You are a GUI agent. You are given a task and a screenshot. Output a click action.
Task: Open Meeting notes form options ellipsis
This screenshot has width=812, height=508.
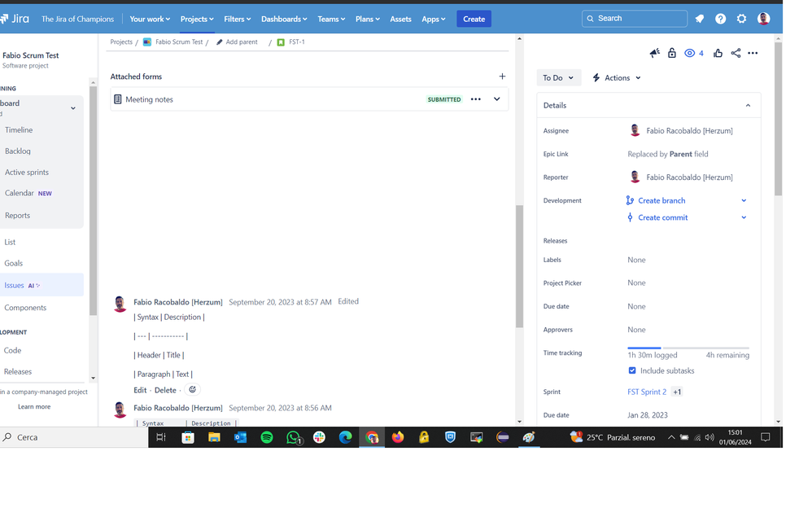[x=475, y=99]
